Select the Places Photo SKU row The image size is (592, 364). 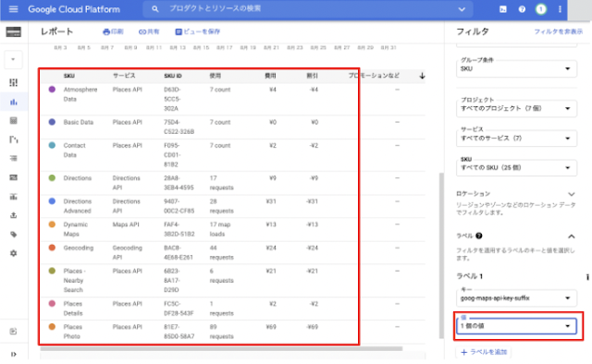(x=232, y=332)
